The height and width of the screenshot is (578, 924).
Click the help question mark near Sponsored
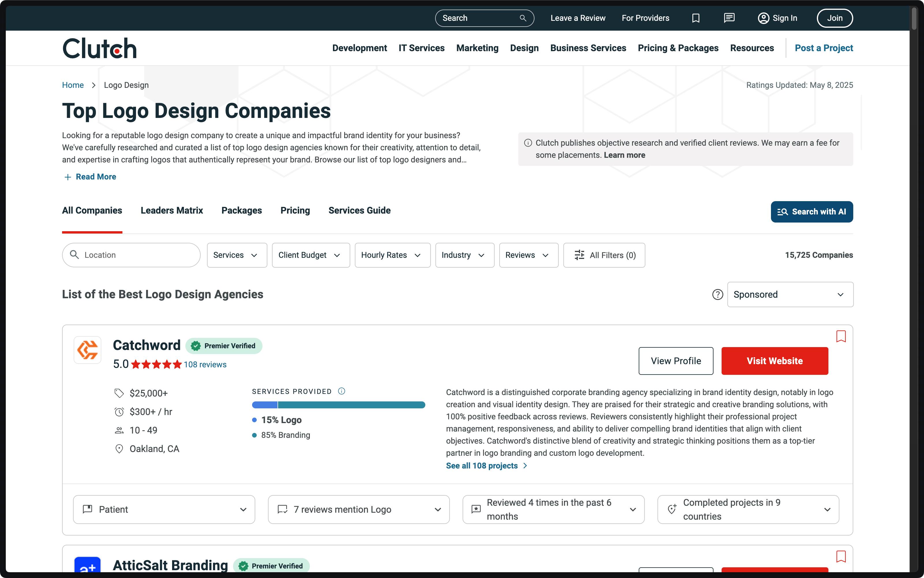pyautogui.click(x=718, y=294)
